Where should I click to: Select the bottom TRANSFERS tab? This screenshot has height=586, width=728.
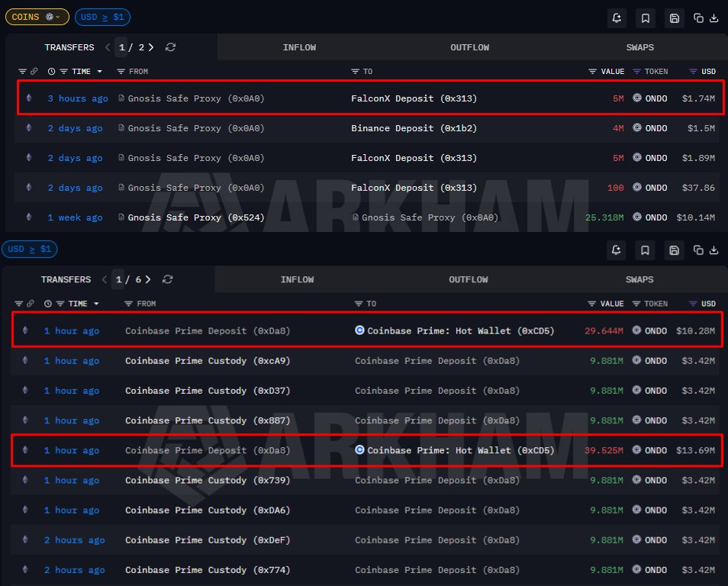(x=66, y=279)
